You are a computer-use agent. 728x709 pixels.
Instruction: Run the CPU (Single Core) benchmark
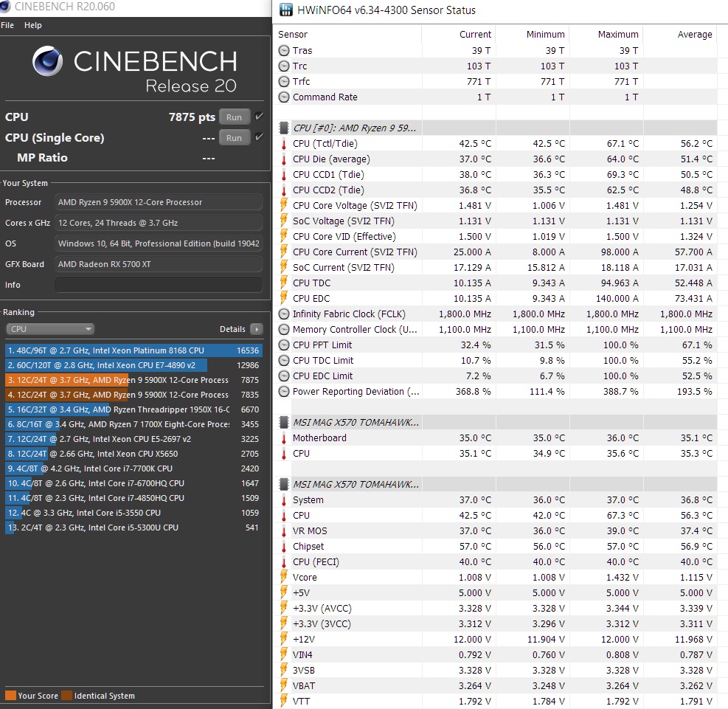point(234,137)
